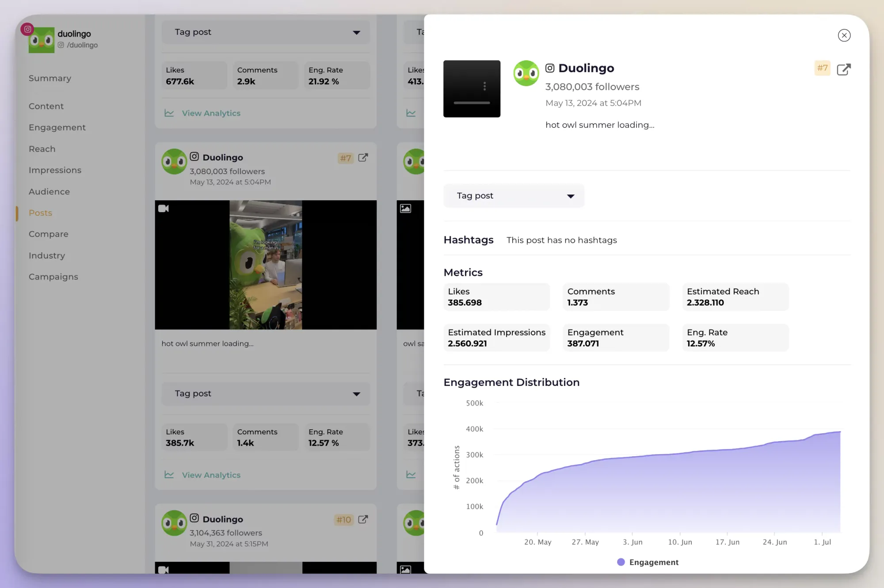
Task: Click the #7 badge on the May 13 post card
Action: (x=345, y=158)
